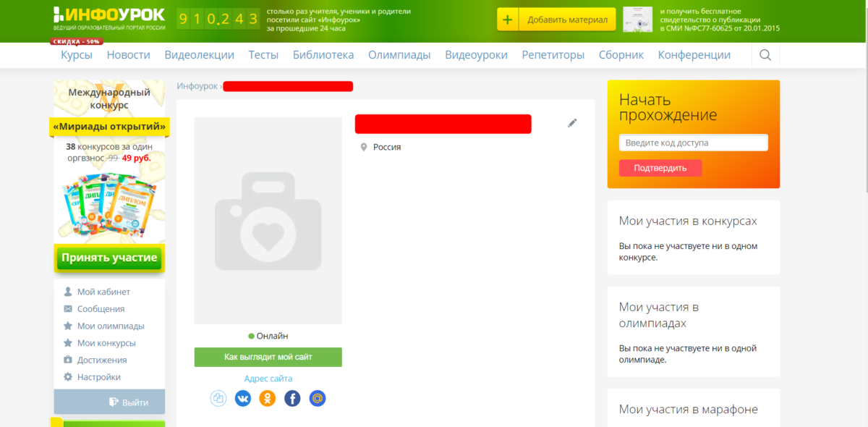The image size is (868, 427).
Task: Click the copy site address icon
Action: [218, 398]
